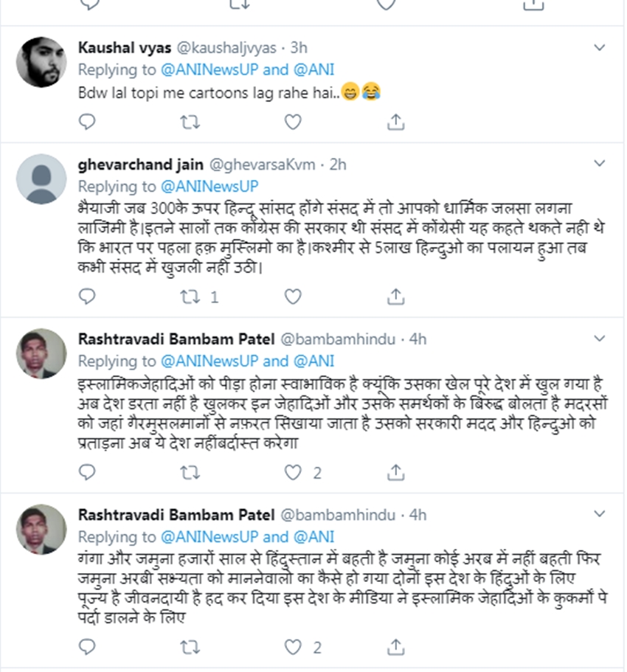
Task: Like the first Rashtravadi Bambam Patel tweet
Action: point(293,472)
